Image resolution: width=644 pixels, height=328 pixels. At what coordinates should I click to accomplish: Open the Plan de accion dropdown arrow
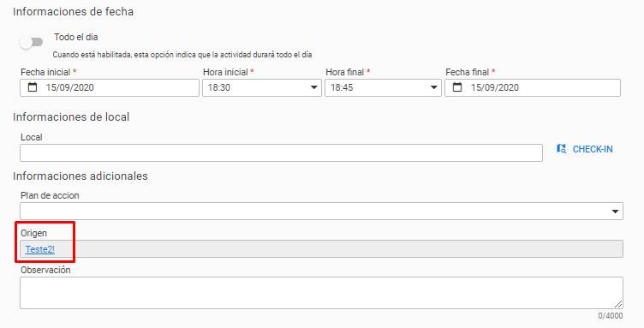[x=615, y=212]
